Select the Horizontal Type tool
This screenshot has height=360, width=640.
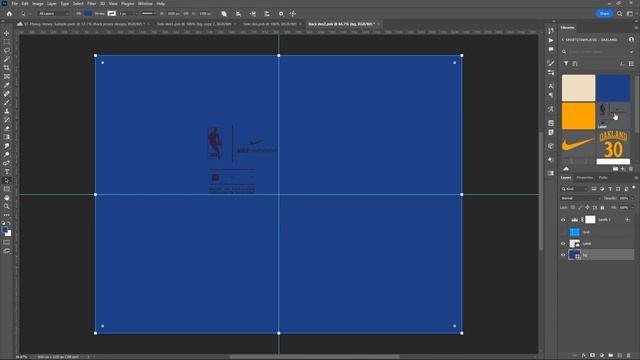click(7, 171)
